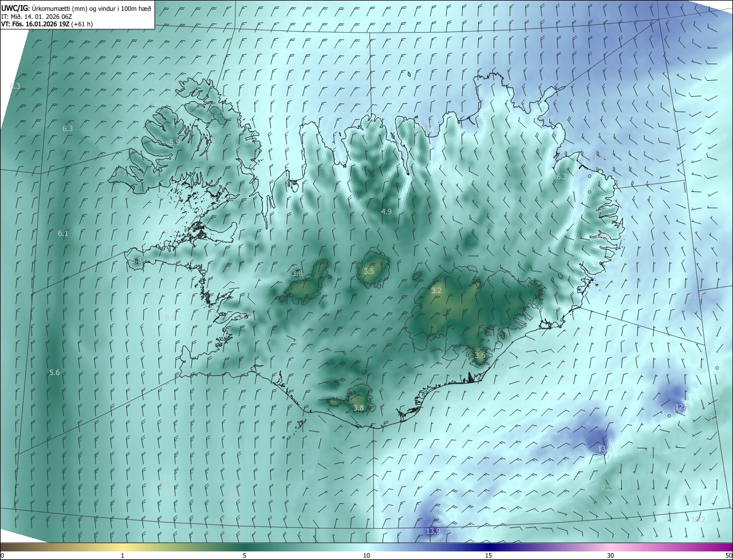The height and width of the screenshot is (560, 733).
Task: Click the 30 tick on the color scale
Action: (x=610, y=556)
